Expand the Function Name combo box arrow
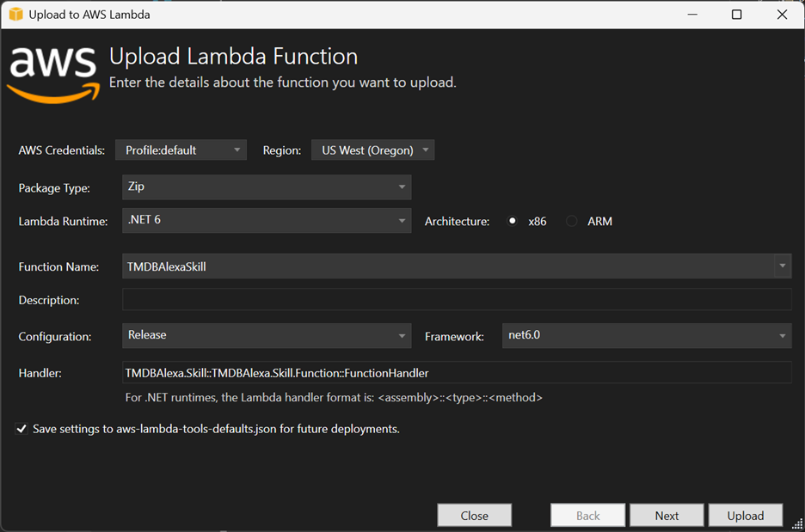The height and width of the screenshot is (532, 805). [x=783, y=266]
